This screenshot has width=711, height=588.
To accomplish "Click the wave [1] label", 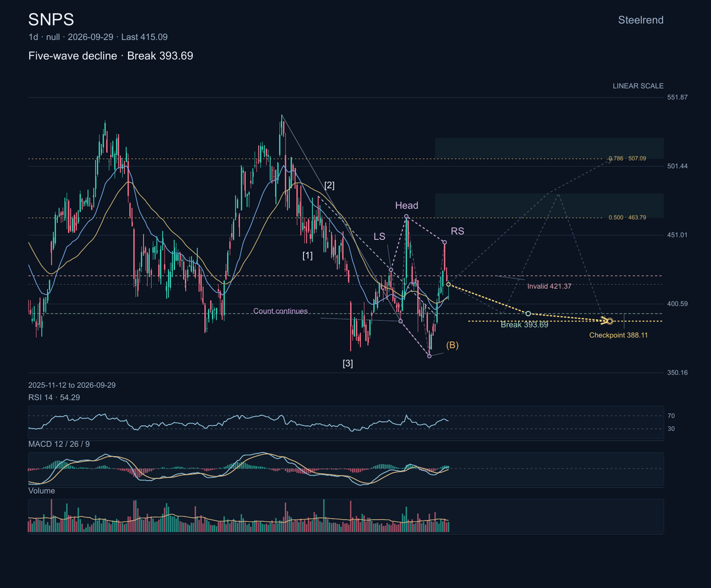I will coord(308,256).
